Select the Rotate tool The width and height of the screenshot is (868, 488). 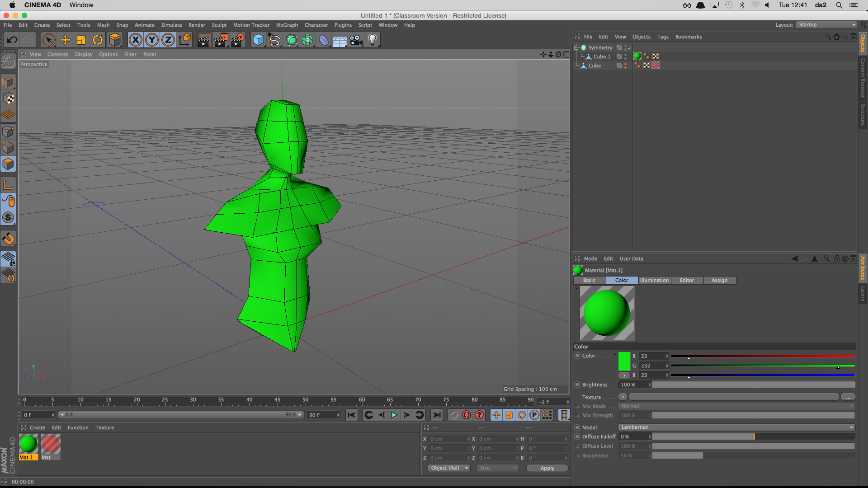98,40
